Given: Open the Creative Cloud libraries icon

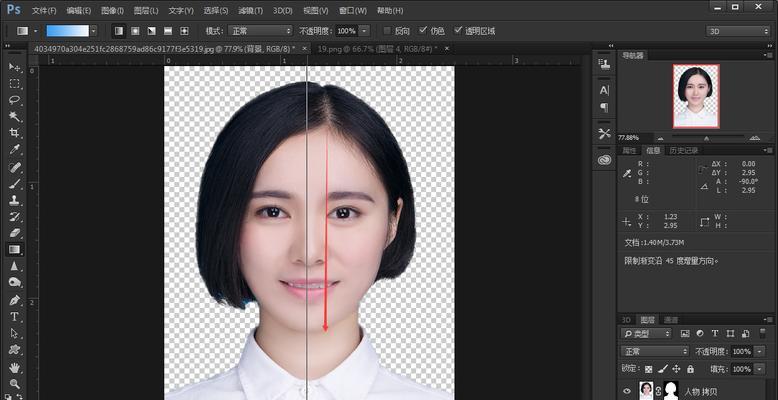Looking at the screenshot, I should point(604,159).
